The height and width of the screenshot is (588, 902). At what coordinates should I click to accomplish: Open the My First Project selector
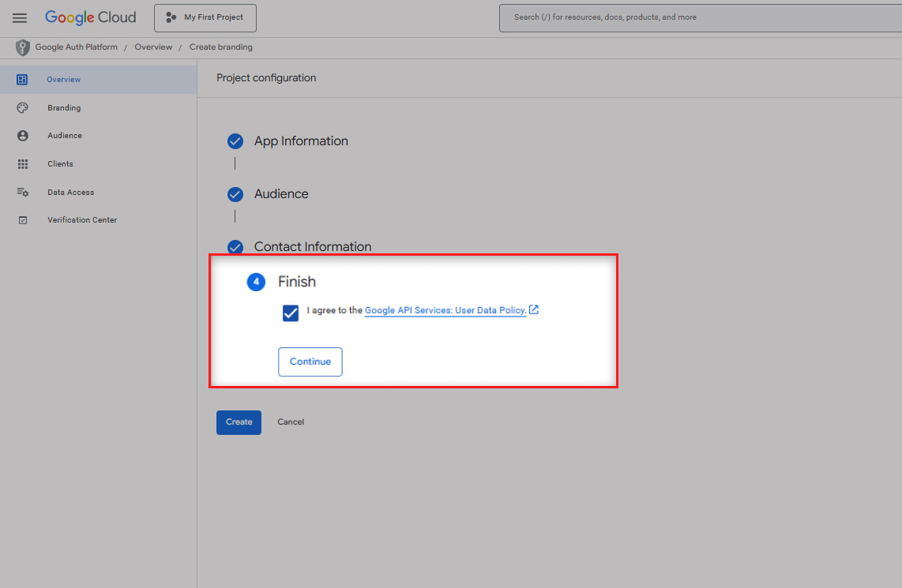point(205,17)
